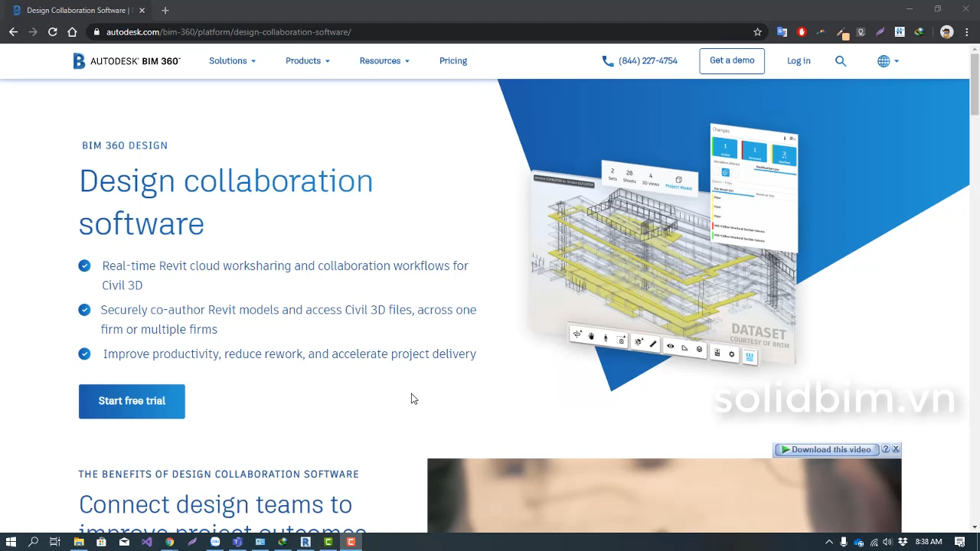Close the Design Collaboration Software tab
The height and width of the screenshot is (551, 980).
(142, 10)
